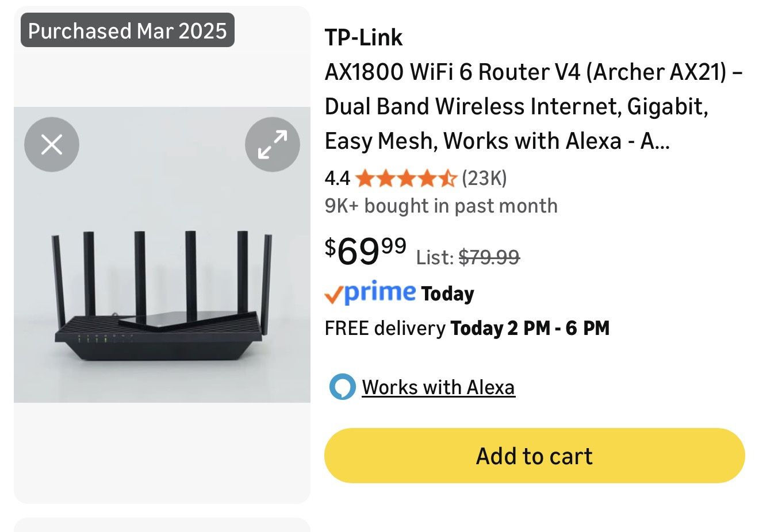The width and height of the screenshot is (759, 532).
Task: Click the prime wordmark next to Today
Action: click(x=379, y=293)
